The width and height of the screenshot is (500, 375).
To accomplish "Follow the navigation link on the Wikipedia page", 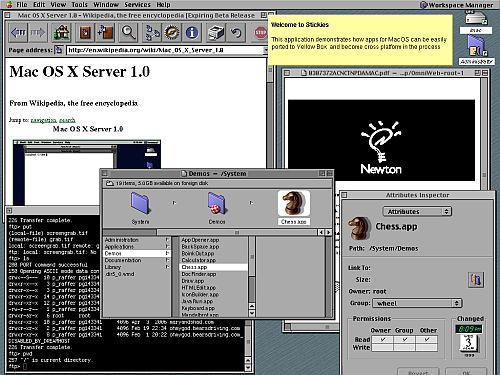I will point(43,120).
